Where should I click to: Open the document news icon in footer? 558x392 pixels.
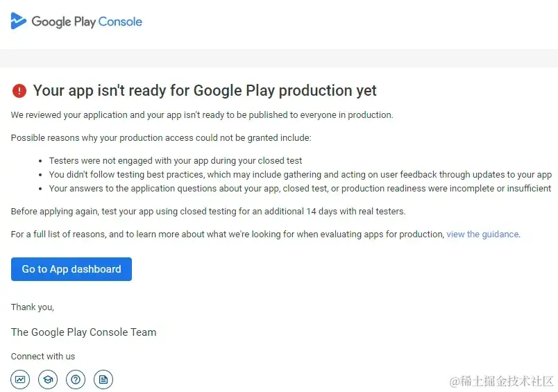(x=103, y=380)
